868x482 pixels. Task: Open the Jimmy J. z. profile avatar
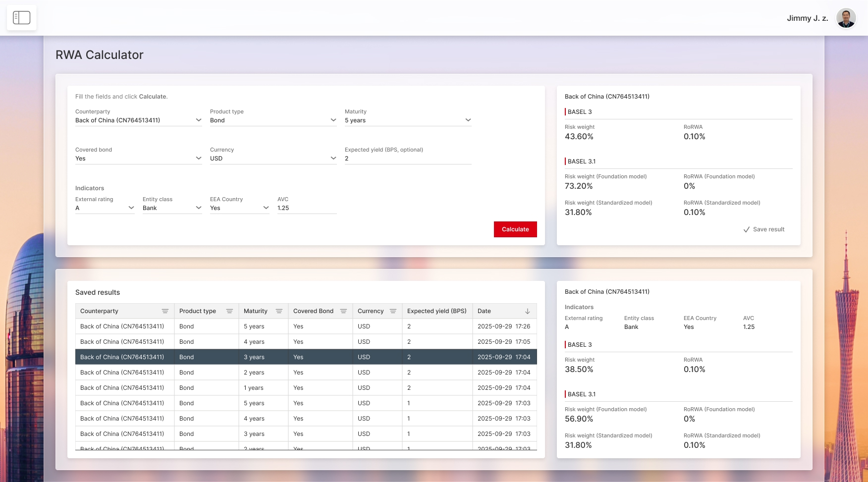pos(846,18)
